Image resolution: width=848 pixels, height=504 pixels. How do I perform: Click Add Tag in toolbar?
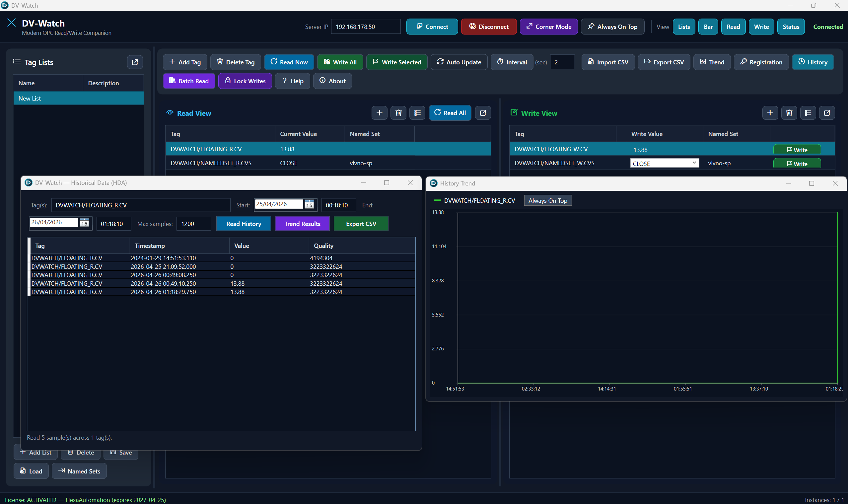point(185,62)
